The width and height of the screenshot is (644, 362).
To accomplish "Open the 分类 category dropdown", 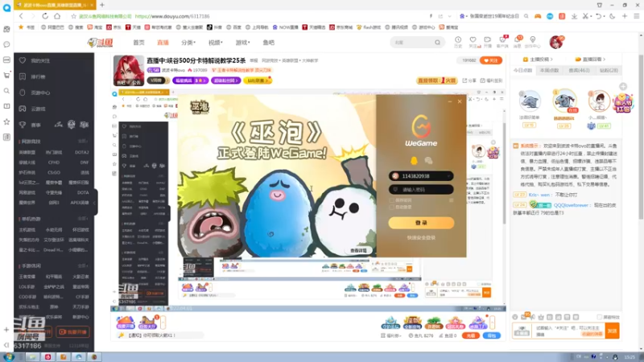I will pos(188,43).
